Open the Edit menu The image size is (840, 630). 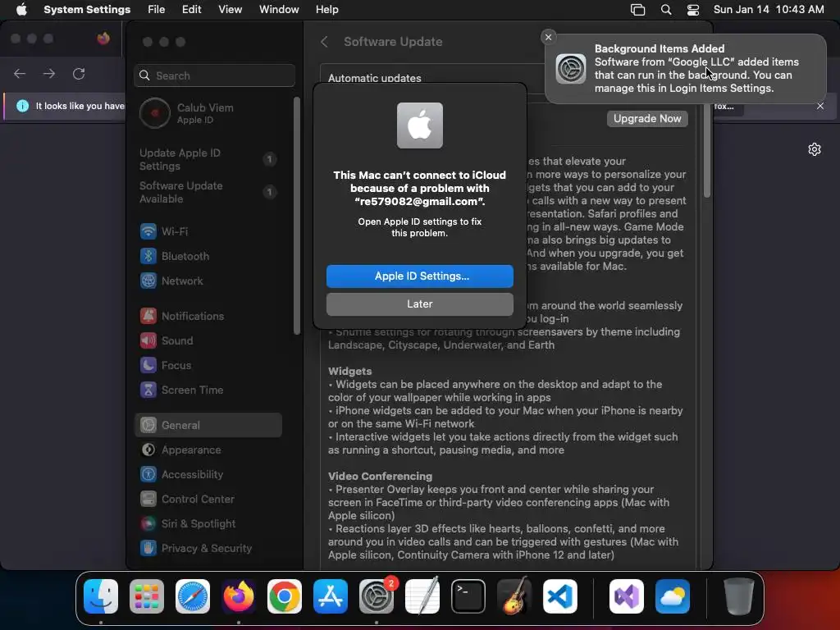(x=192, y=10)
